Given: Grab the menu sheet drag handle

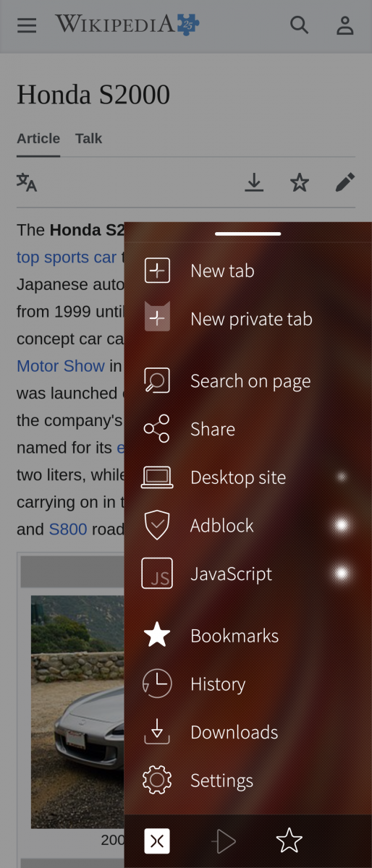Looking at the screenshot, I should [x=248, y=234].
